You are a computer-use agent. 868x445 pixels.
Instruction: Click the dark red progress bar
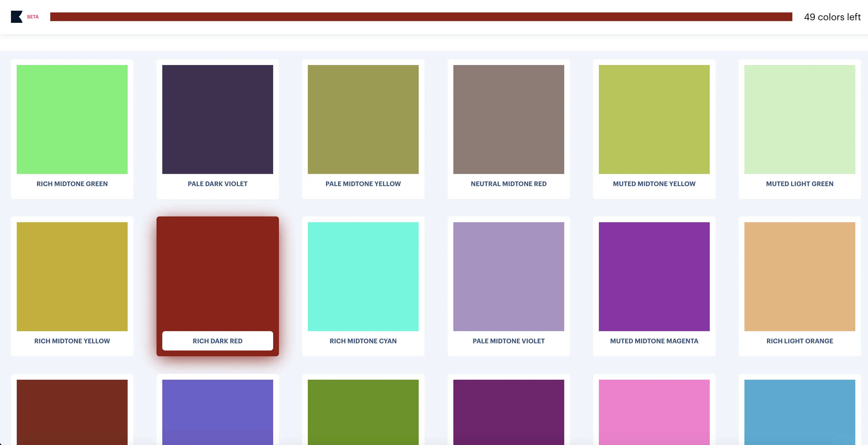pos(421,17)
